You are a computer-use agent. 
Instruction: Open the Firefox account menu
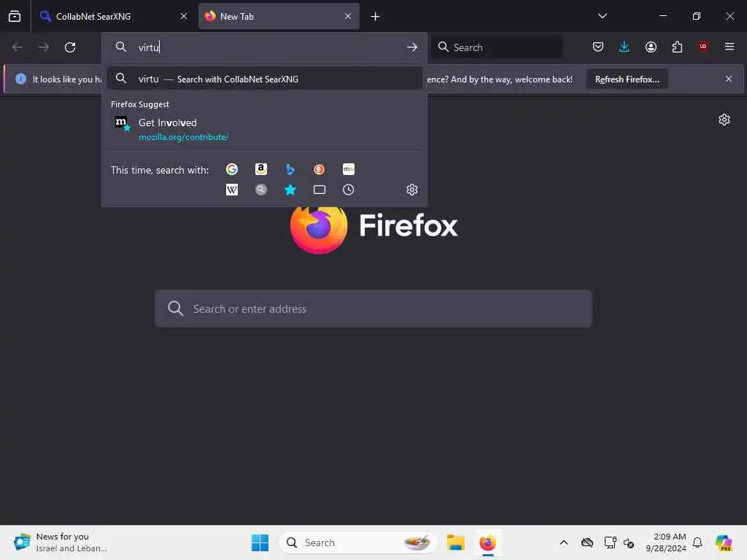coord(651,47)
